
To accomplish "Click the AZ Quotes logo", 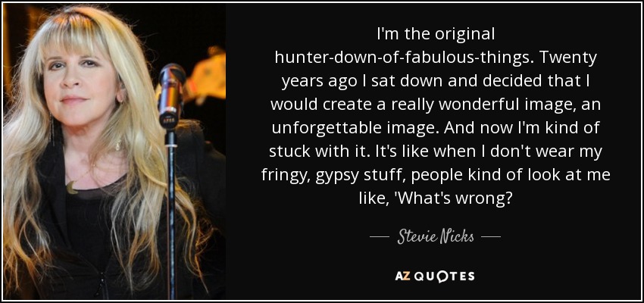I will (436, 276).
